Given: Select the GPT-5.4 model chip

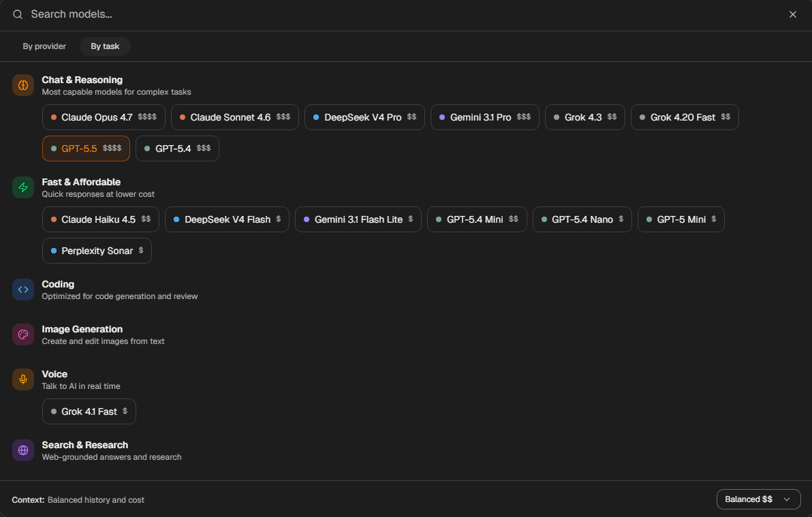Looking at the screenshot, I should tap(177, 148).
